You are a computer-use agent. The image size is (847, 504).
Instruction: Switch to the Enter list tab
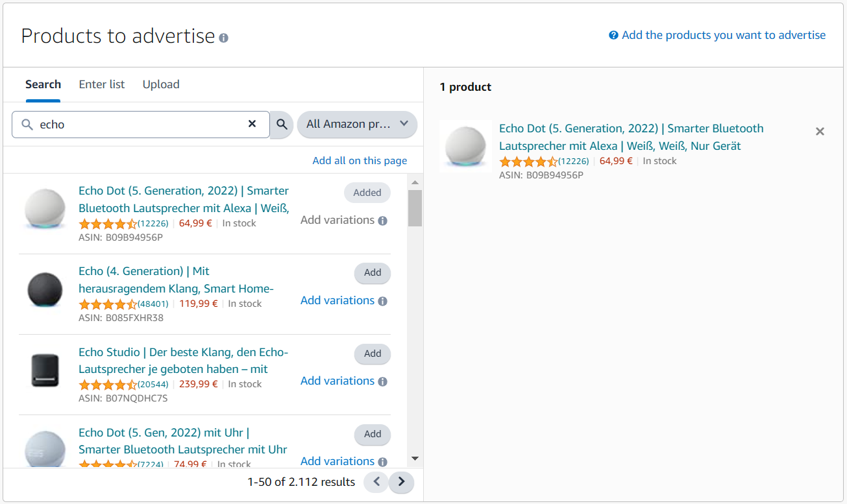(x=102, y=84)
